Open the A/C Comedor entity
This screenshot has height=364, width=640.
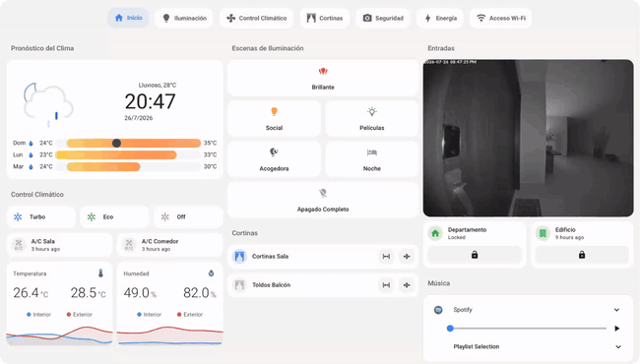[x=169, y=245]
